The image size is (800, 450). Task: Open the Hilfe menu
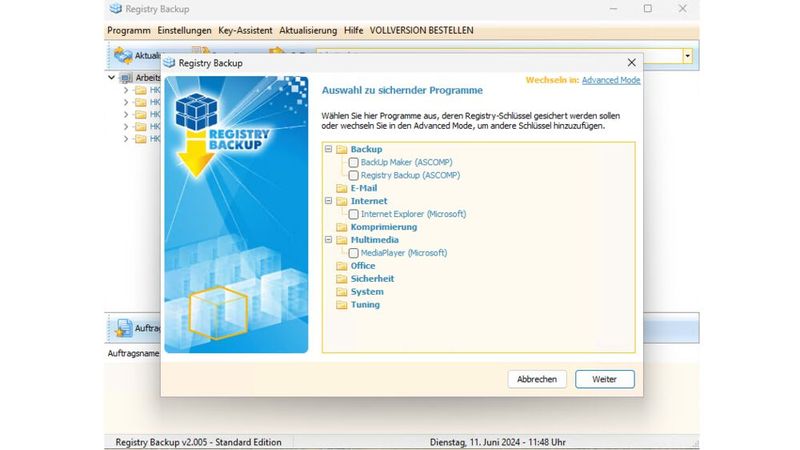tap(353, 31)
